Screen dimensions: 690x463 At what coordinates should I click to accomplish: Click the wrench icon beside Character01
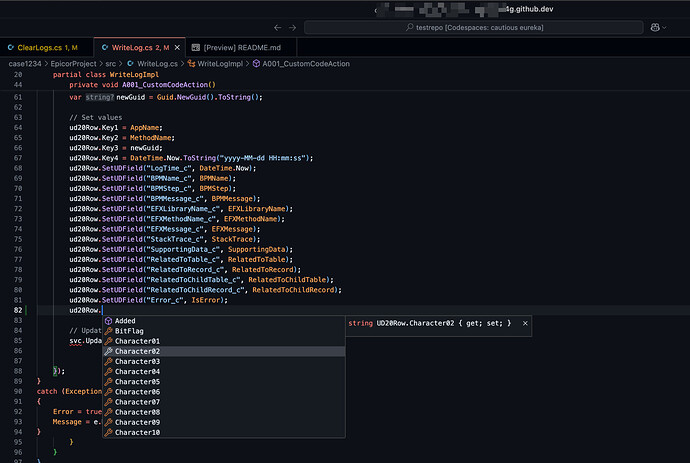[x=109, y=341]
